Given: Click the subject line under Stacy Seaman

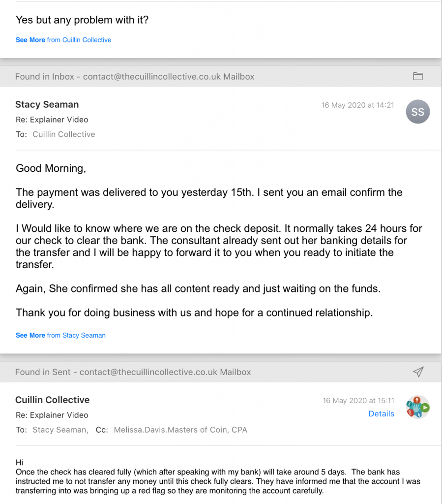Looking at the screenshot, I should point(52,120).
